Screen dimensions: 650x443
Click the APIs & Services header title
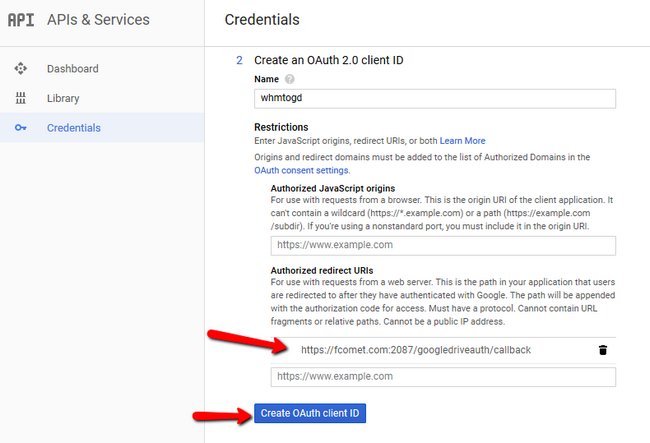pos(98,20)
